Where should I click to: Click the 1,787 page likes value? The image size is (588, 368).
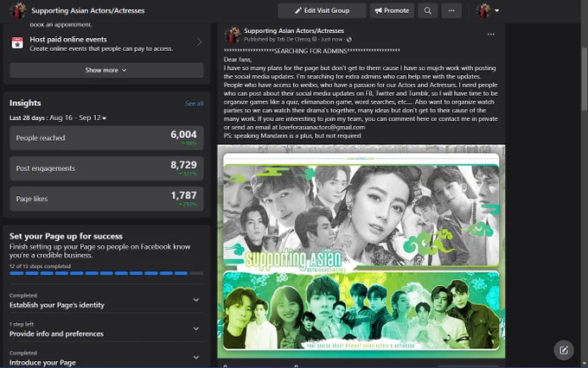183,195
